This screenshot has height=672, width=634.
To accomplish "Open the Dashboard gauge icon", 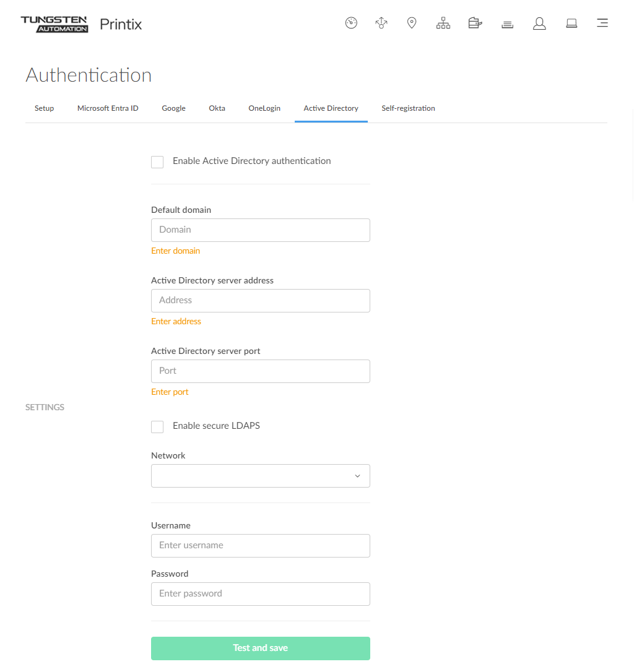I will [351, 24].
